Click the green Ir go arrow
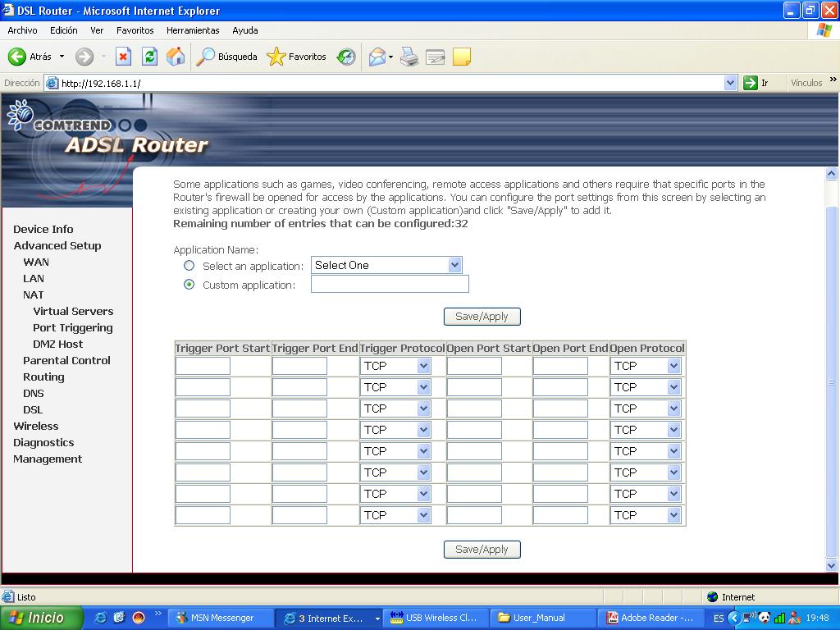 point(750,83)
